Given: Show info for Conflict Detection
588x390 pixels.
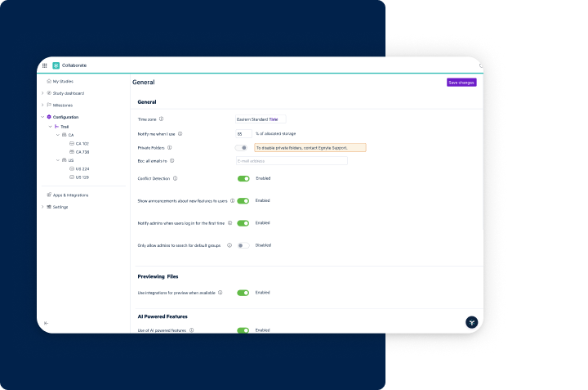Looking at the screenshot, I should point(175,178).
